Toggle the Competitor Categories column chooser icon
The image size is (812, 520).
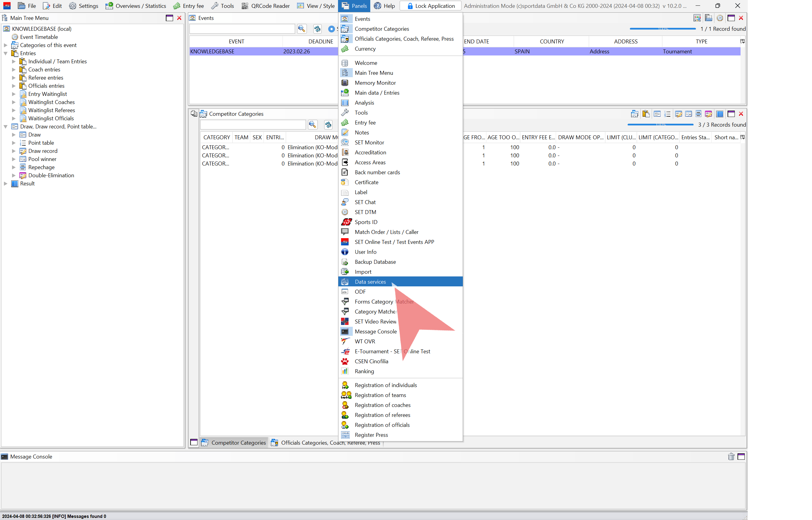[x=742, y=137]
